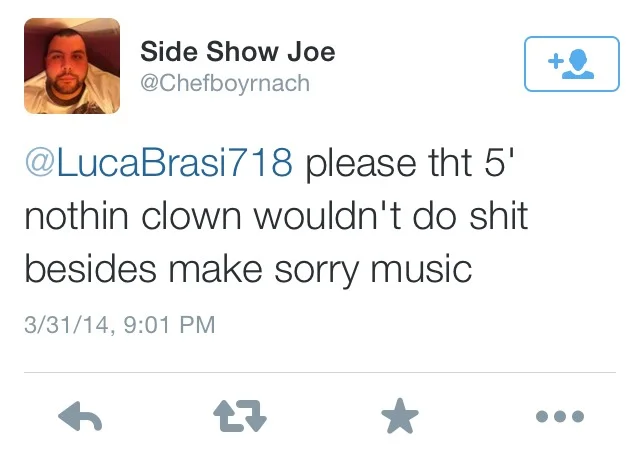Expand more actions via the ellipsis
Viewport: 640px width, 457px height.
coord(560,416)
